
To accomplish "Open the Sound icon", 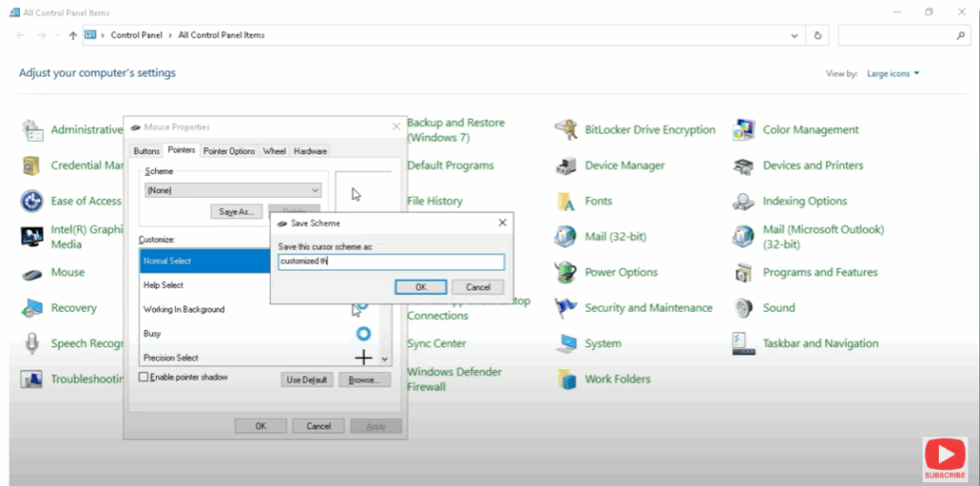I will tap(744, 308).
